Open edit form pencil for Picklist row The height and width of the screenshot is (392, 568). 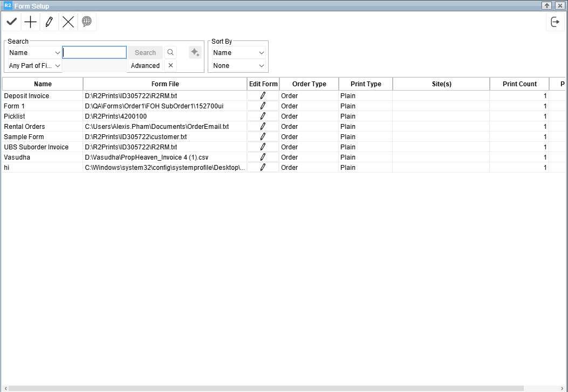(x=263, y=116)
